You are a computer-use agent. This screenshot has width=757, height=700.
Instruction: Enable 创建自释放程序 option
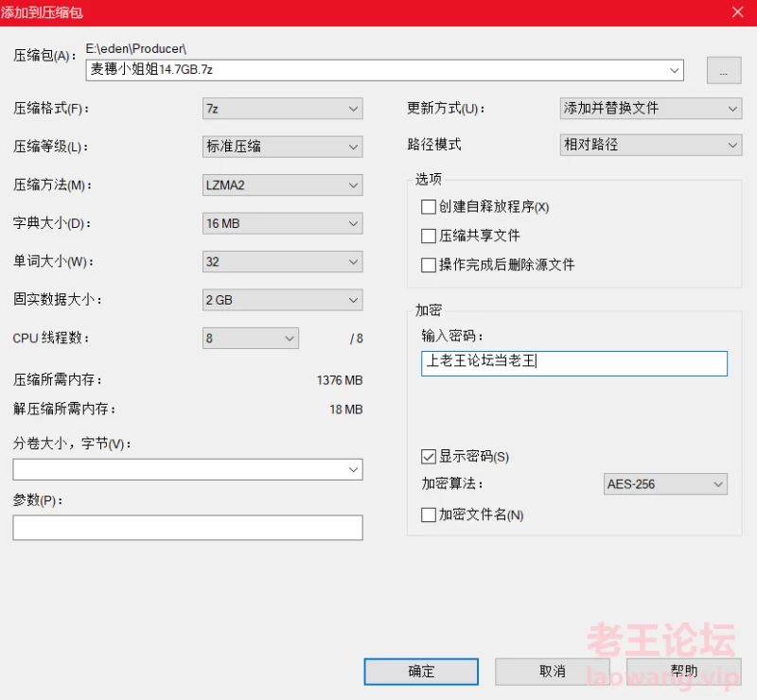pos(428,206)
